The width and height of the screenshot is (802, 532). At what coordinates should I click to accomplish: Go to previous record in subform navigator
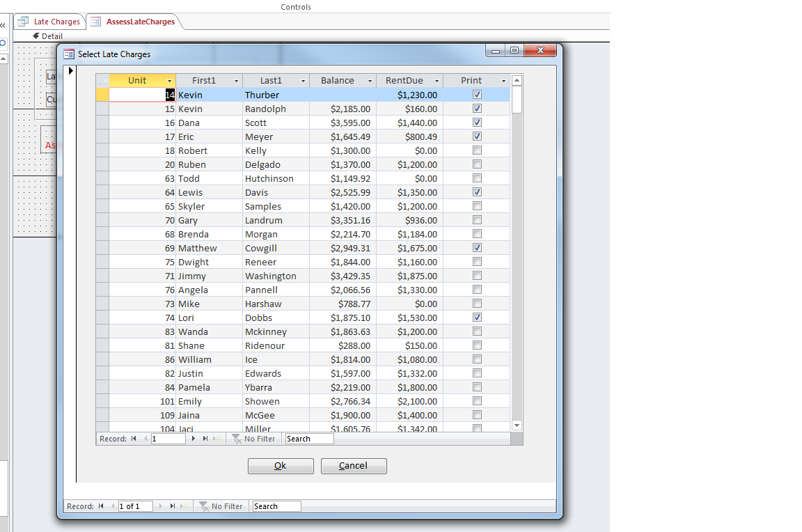pyautogui.click(x=146, y=439)
